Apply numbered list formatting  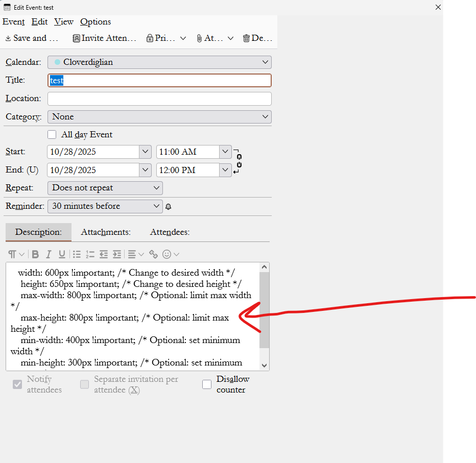click(x=90, y=254)
